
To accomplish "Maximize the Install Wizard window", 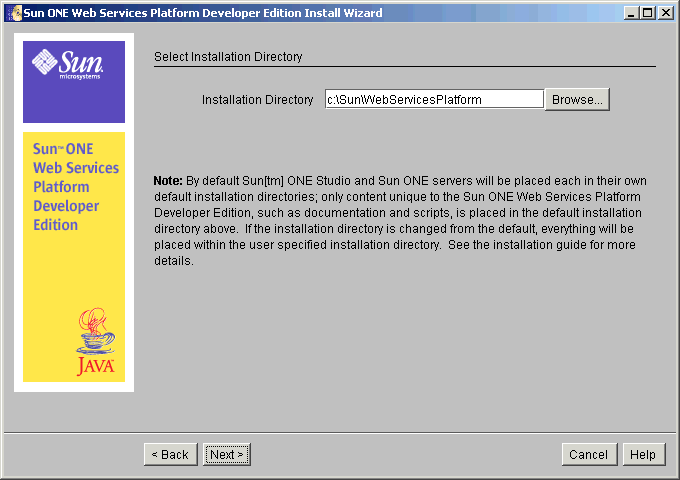I will pyautogui.click(x=647, y=13).
